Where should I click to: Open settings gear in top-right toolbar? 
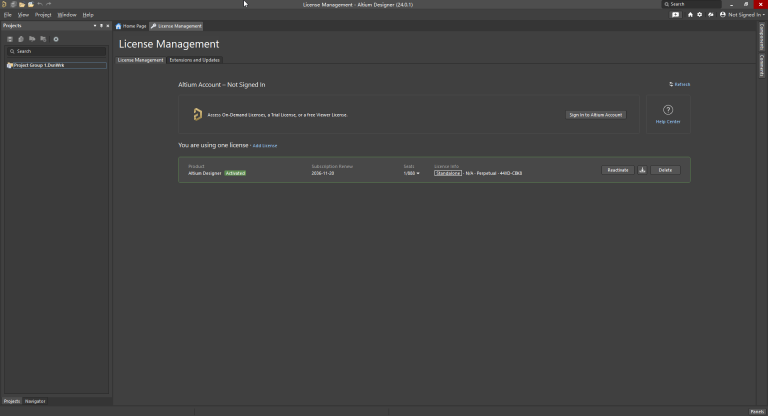[700, 15]
